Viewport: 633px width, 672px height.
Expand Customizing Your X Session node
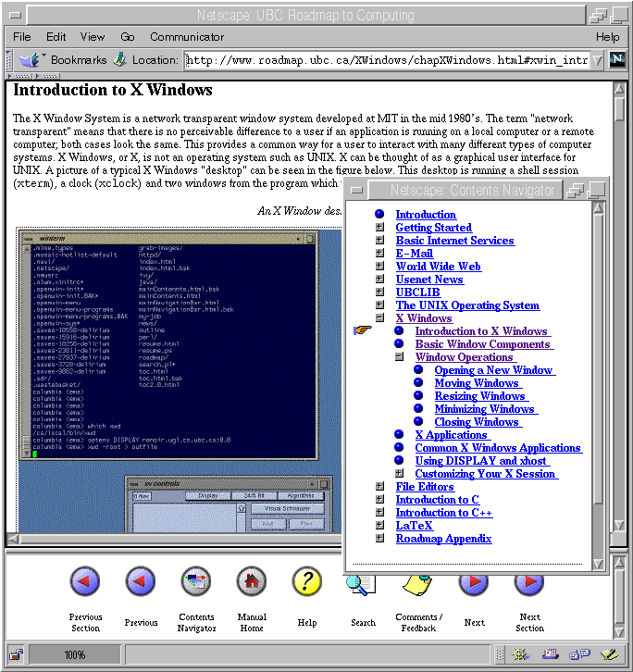point(400,473)
